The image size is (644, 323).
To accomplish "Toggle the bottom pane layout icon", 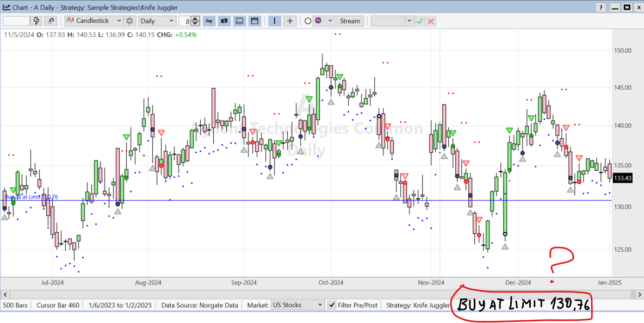I will pos(239,21).
